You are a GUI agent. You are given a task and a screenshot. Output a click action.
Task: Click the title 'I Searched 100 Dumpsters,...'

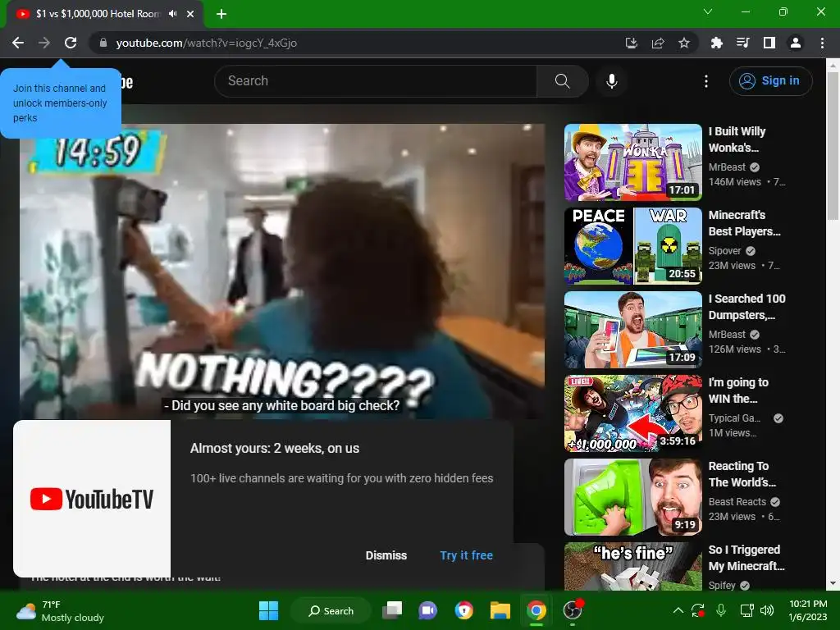tap(746, 307)
